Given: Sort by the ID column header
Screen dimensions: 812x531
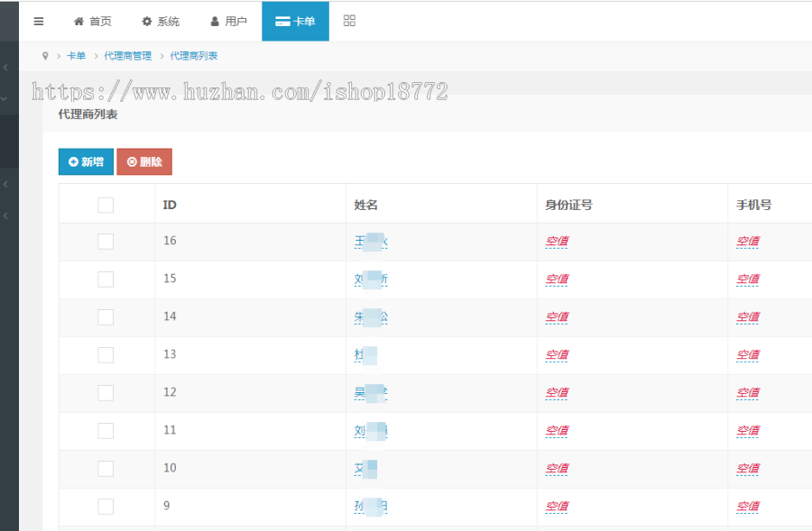Looking at the screenshot, I should pos(170,205).
